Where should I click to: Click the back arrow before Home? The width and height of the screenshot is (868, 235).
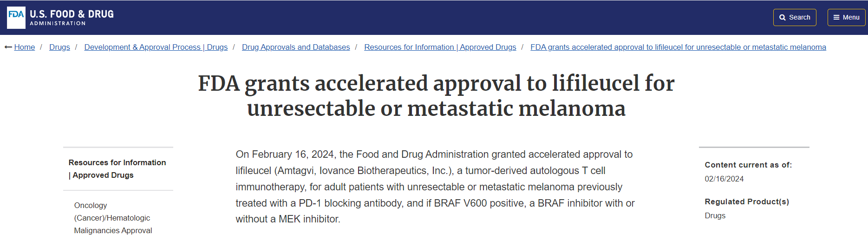pyautogui.click(x=8, y=47)
